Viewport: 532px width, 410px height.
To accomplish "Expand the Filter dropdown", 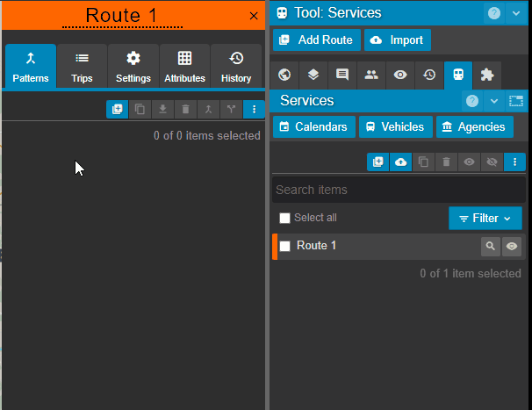I will tap(485, 219).
